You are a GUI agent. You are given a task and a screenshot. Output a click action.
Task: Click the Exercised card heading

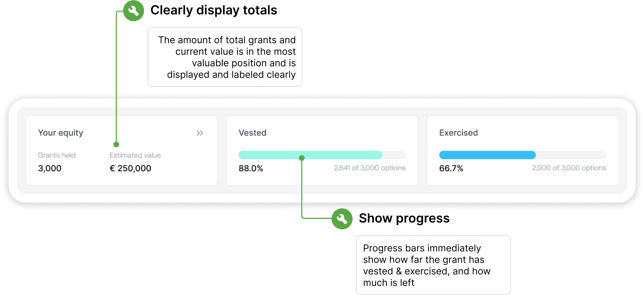458,133
